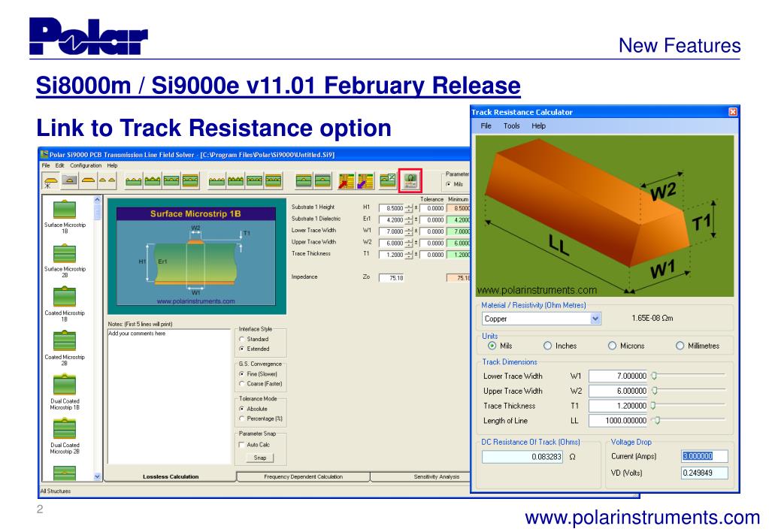Click spinner beside Upper Trace Width 6.0000
769x532 pixels.
(x=409, y=243)
